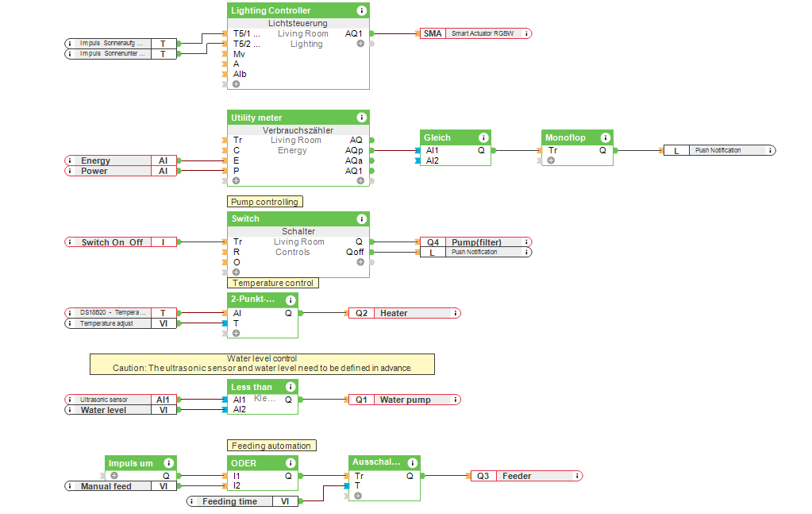The width and height of the screenshot is (812, 514).
Task: Expand the Switch block via its plus icon
Action: coord(235,272)
